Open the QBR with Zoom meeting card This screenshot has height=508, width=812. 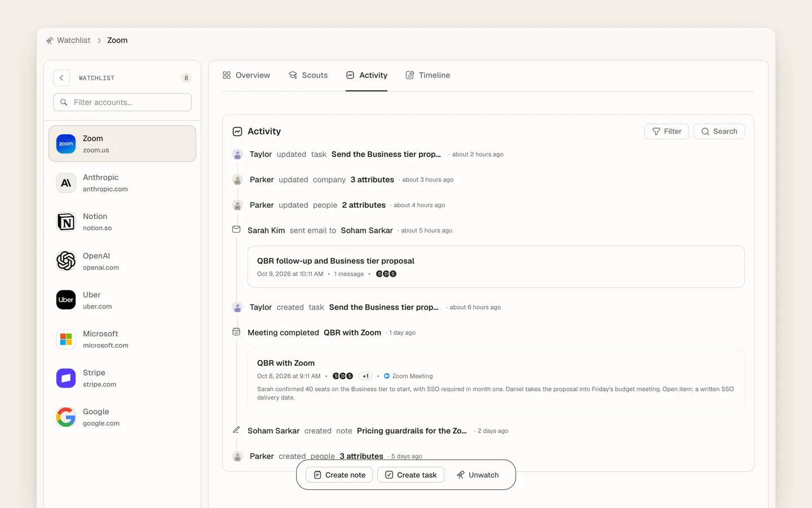[496, 379]
